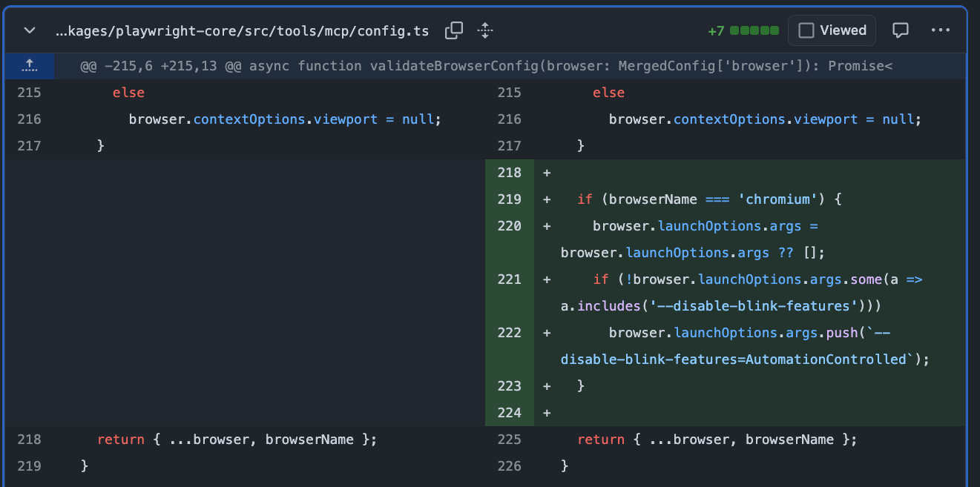Click right-side line number 216

click(x=509, y=119)
